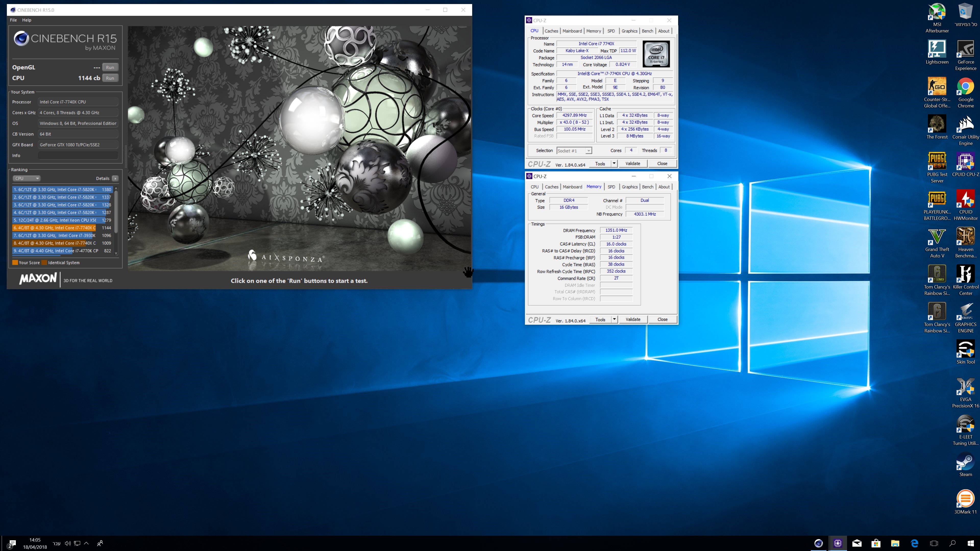
Task: Select ranking row 9 i7-4770K score 822
Action: [x=62, y=251]
